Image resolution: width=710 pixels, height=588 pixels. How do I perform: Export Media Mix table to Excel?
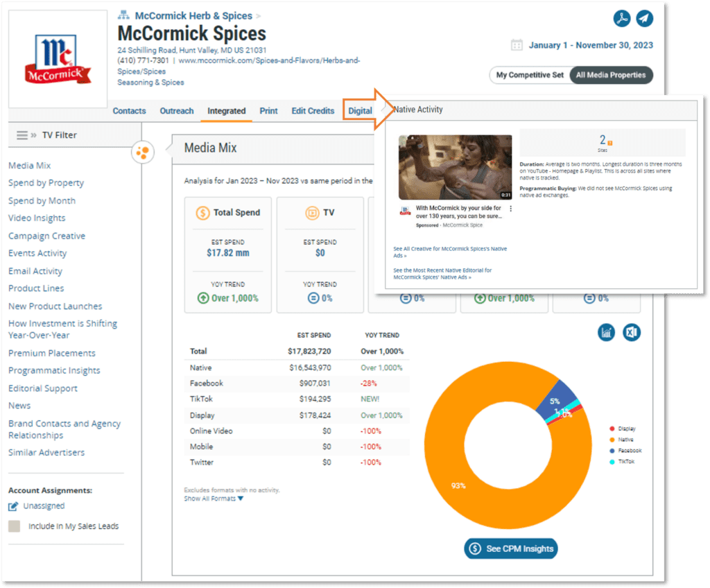pos(631,333)
